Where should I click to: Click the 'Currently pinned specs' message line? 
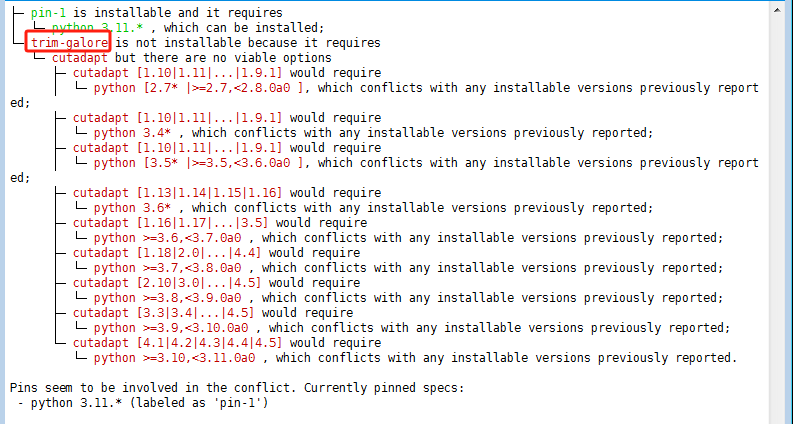click(237, 388)
